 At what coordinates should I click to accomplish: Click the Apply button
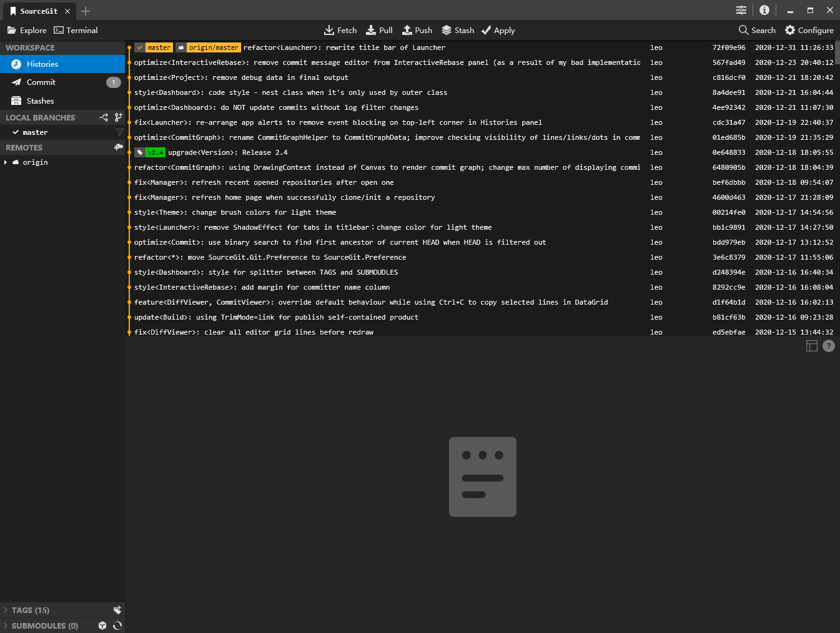[x=498, y=30]
